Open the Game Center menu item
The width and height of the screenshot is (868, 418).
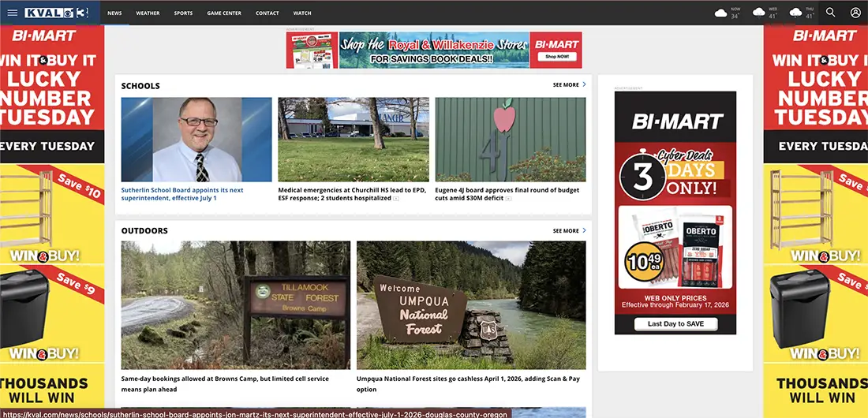224,13
